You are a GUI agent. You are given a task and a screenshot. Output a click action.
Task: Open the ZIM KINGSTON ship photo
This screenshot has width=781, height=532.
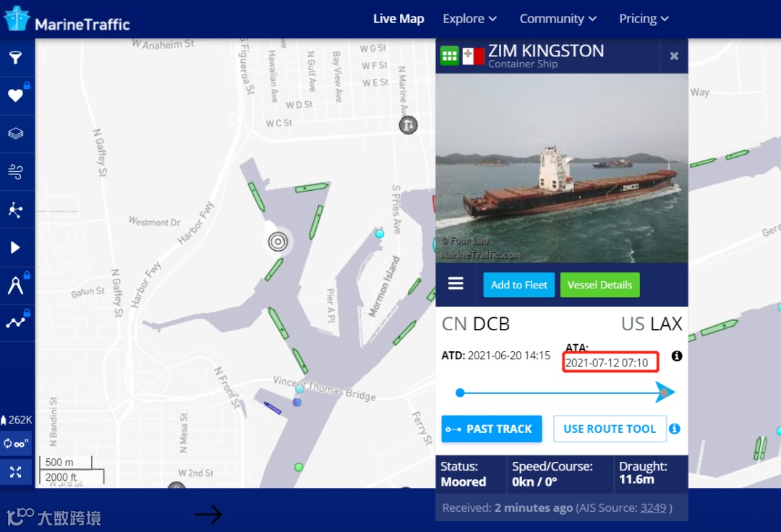pos(562,168)
